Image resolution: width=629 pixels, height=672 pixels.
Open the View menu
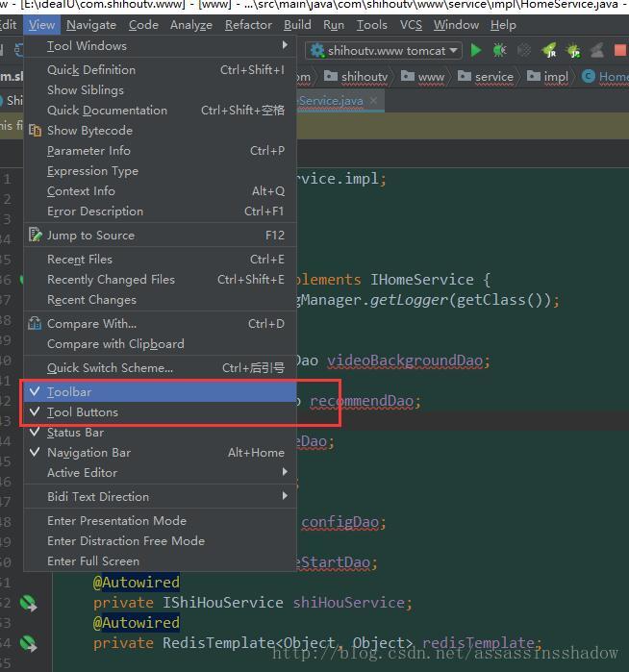point(41,25)
